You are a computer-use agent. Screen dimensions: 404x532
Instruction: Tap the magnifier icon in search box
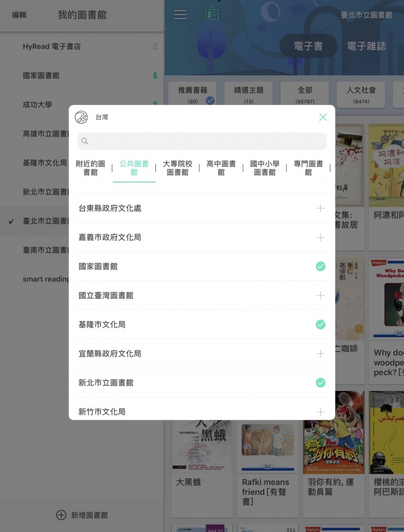tap(85, 141)
